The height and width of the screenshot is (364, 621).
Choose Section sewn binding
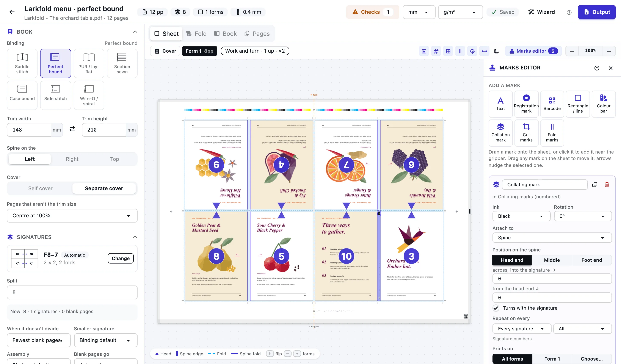[122, 63]
